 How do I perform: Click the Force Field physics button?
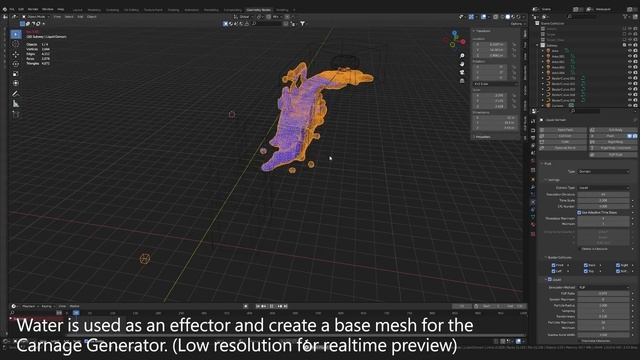click(562, 130)
